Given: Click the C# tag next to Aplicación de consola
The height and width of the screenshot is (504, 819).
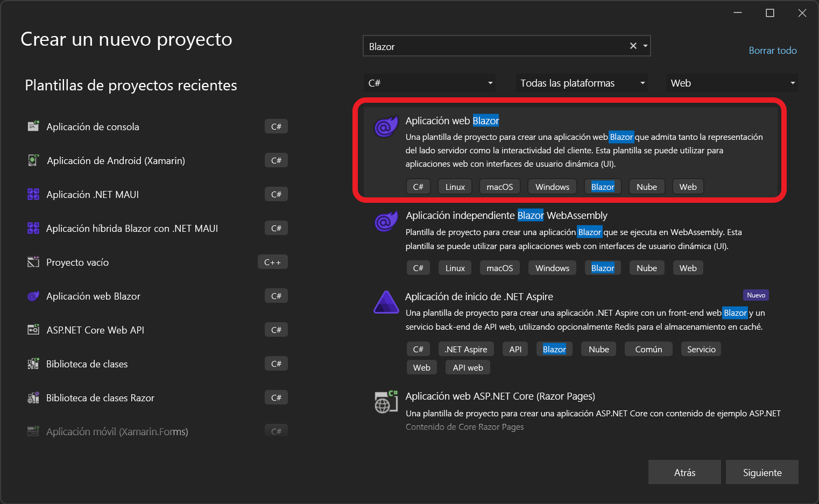Looking at the screenshot, I should point(276,126).
